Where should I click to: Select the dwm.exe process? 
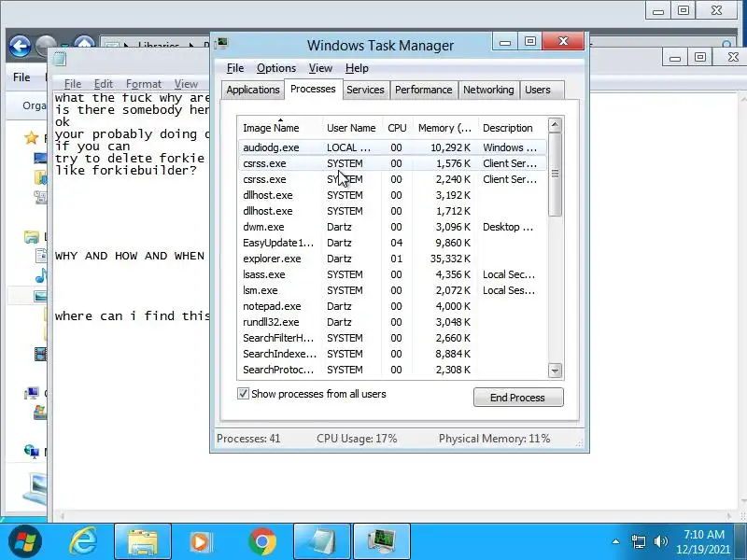click(392, 227)
